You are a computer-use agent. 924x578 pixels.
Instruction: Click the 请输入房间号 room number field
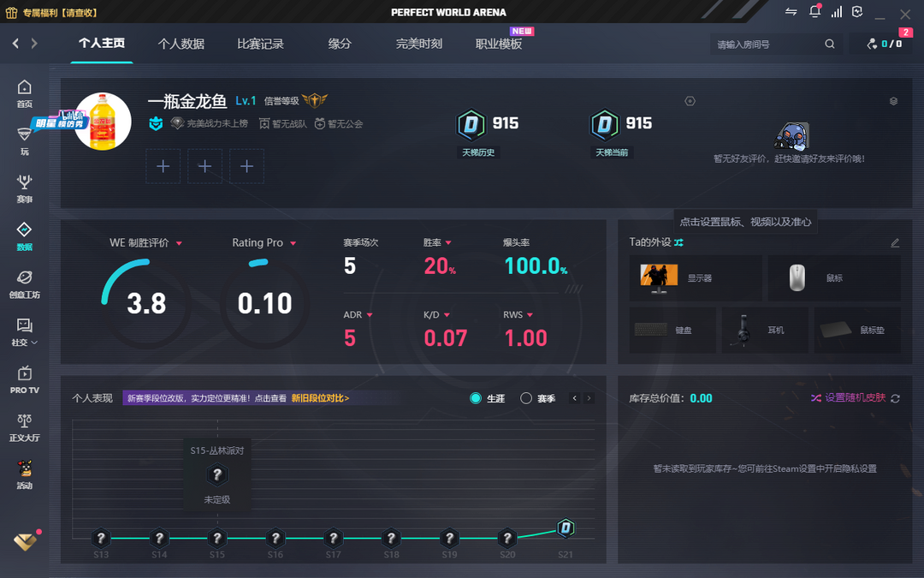click(x=769, y=45)
